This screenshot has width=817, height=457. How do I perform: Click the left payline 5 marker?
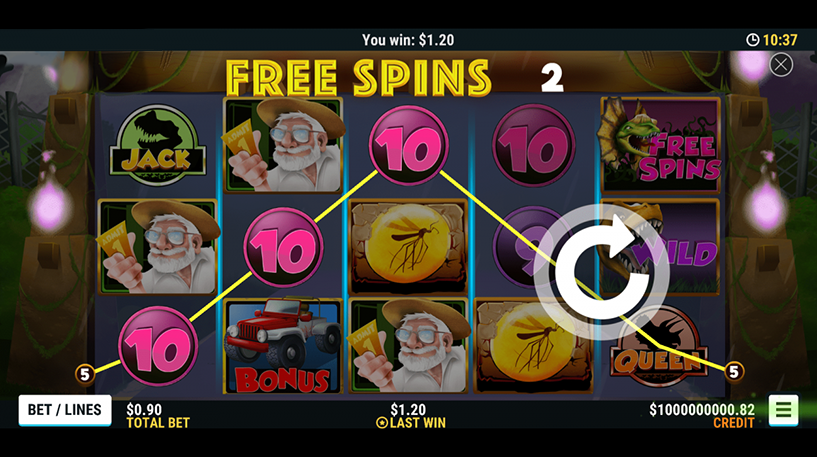coord(85,374)
